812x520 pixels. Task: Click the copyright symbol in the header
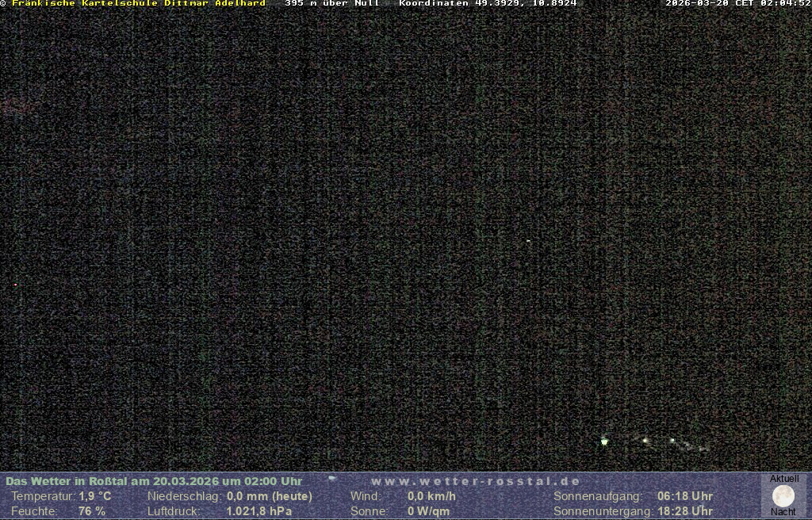click(x=3, y=3)
